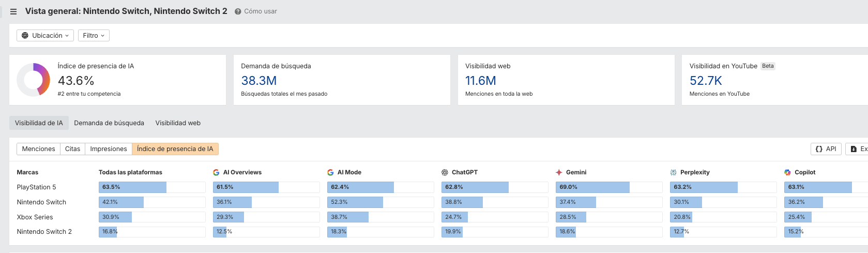The image size is (868, 253).
Task: Switch to Menciones metric view
Action: [38, 149]
